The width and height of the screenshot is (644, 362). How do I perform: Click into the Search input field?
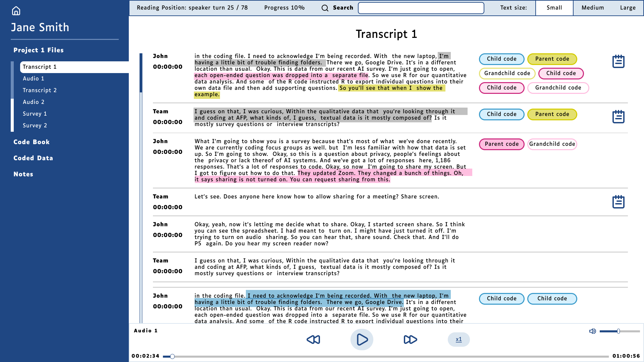tap(421, 8)
